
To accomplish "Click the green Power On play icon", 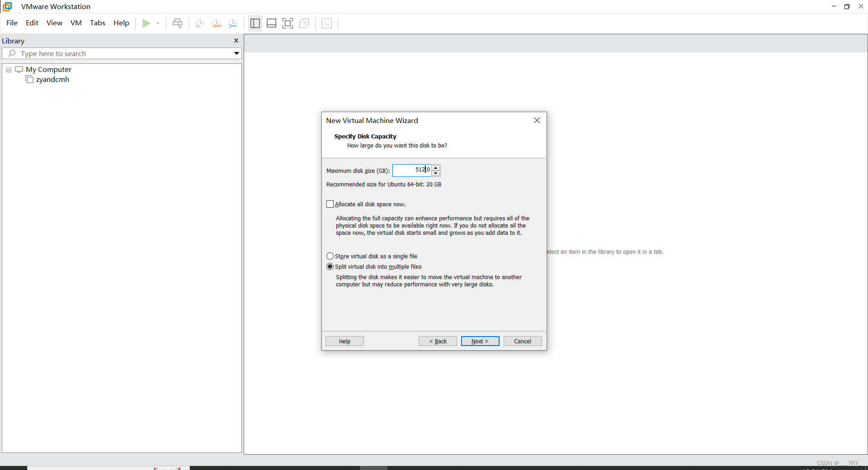I will tap(146, 23).
